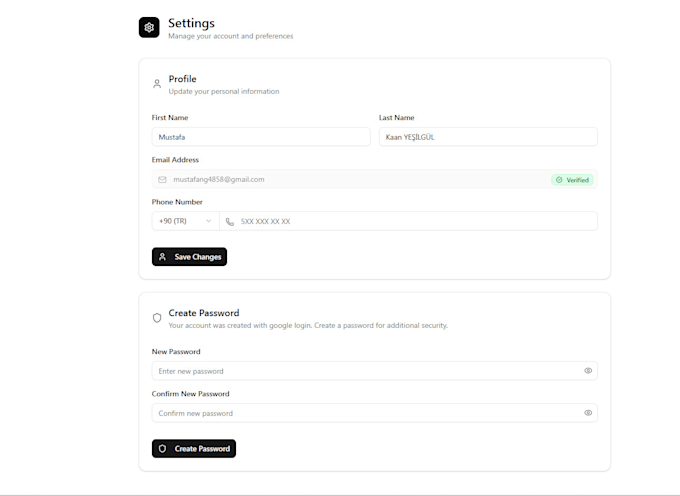Click the Settings gear logo icon

point(149,27)
